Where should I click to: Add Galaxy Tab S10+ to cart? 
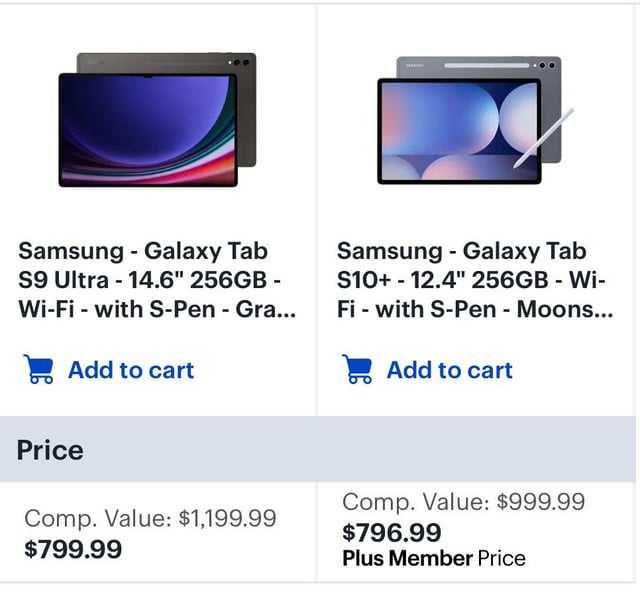pos(449,371)
